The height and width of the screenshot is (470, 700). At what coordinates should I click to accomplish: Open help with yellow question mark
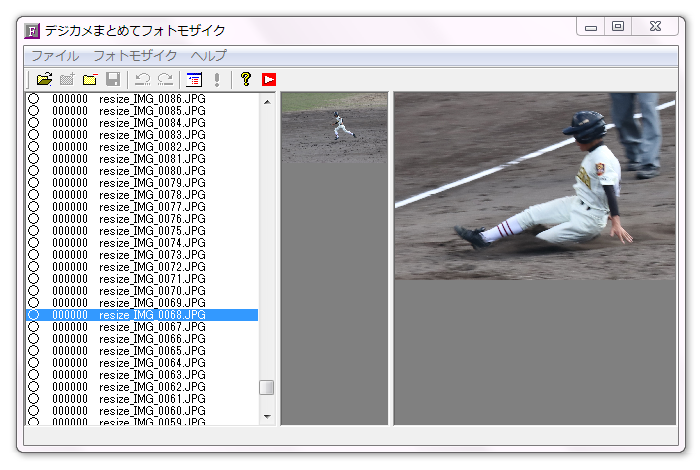coord(246,79)
